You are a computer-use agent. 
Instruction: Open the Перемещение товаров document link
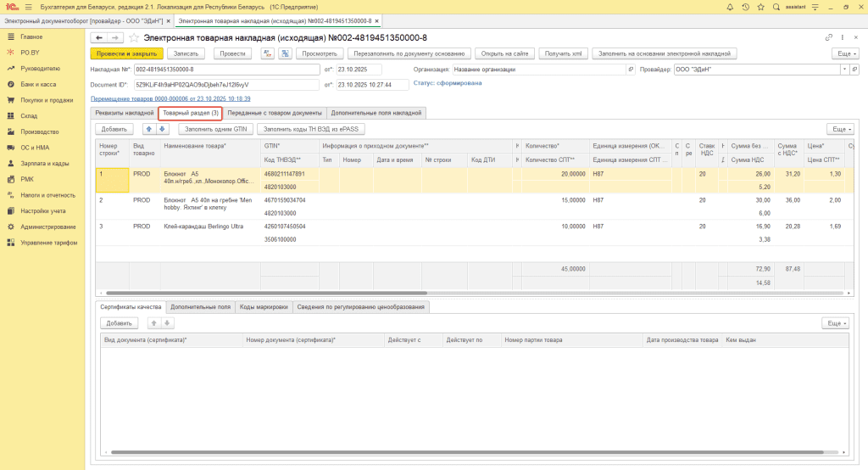click(x=170, y=98)
